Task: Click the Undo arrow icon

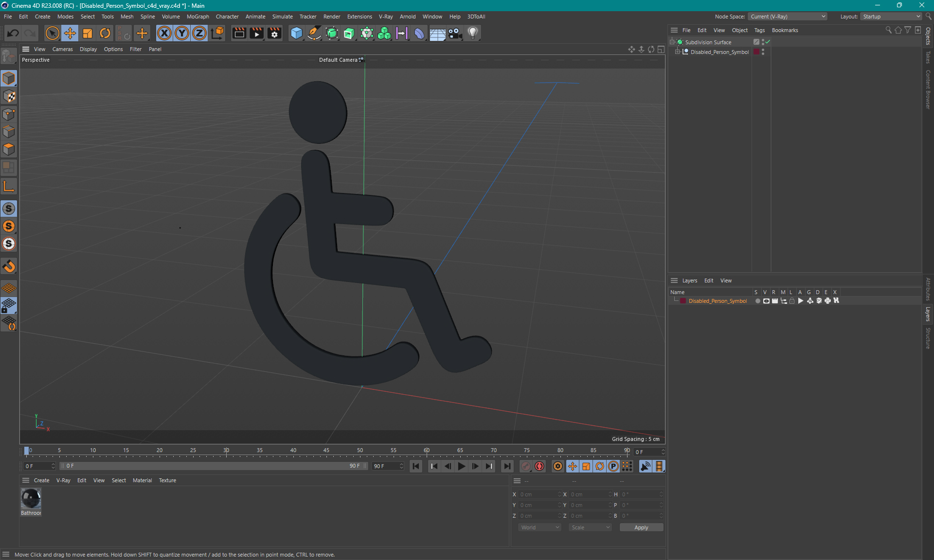Action: pos(13,33)
